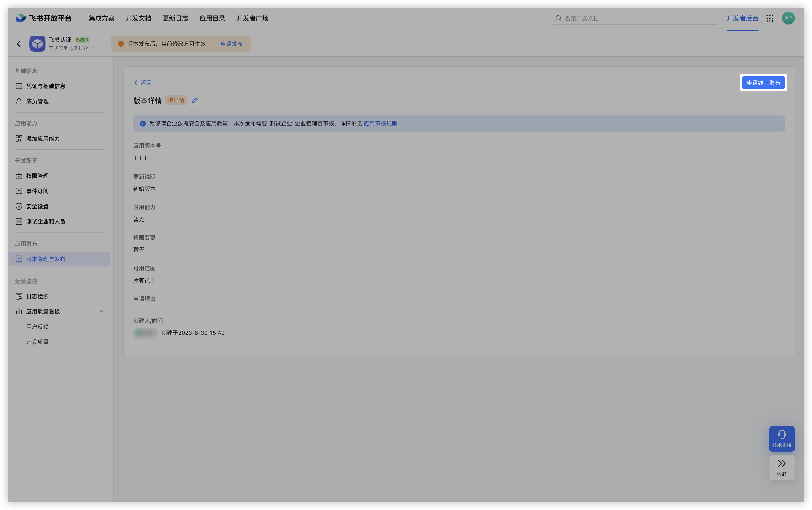
Task: Click the 技术支持 headset icon
Action: click(782, 435)
